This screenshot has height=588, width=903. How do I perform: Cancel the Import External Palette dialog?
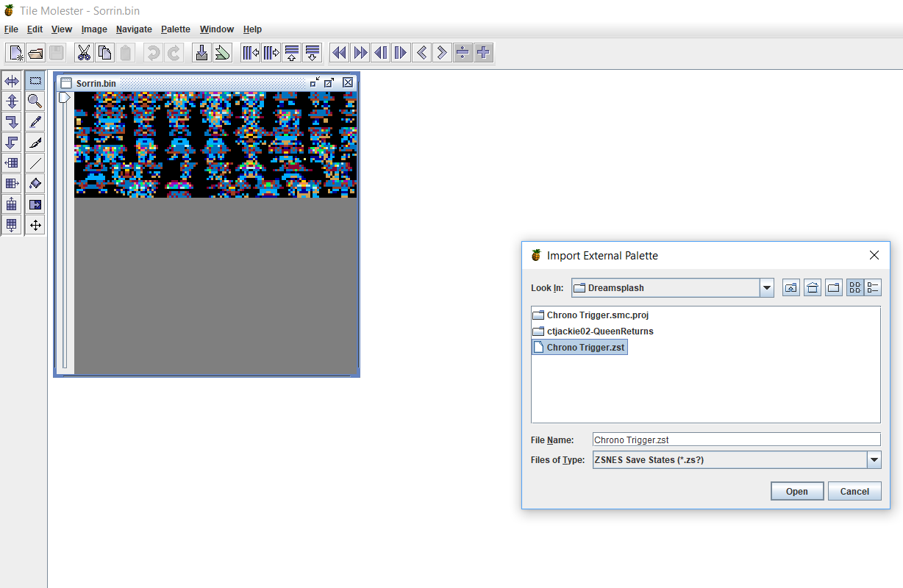(x=854, y=492)
